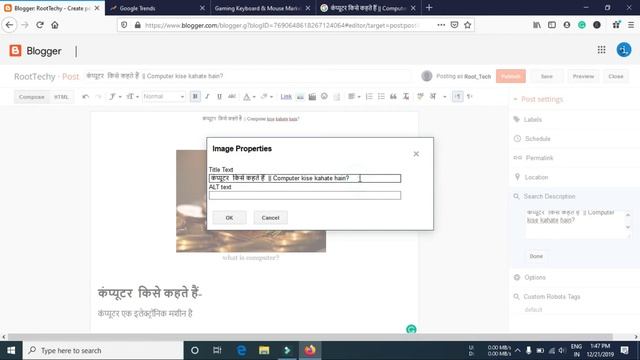The width and height of the screenshot is (640, 360).
Task: Expand Schedule in post settings
Action: tap(532, 139)
